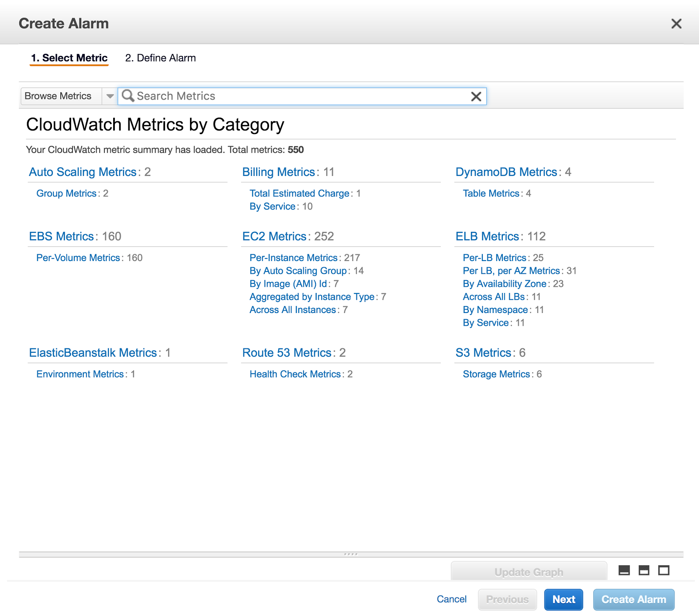Open Across All LBs metrics
Screen dimensions: 699x616
pos(494,297)
